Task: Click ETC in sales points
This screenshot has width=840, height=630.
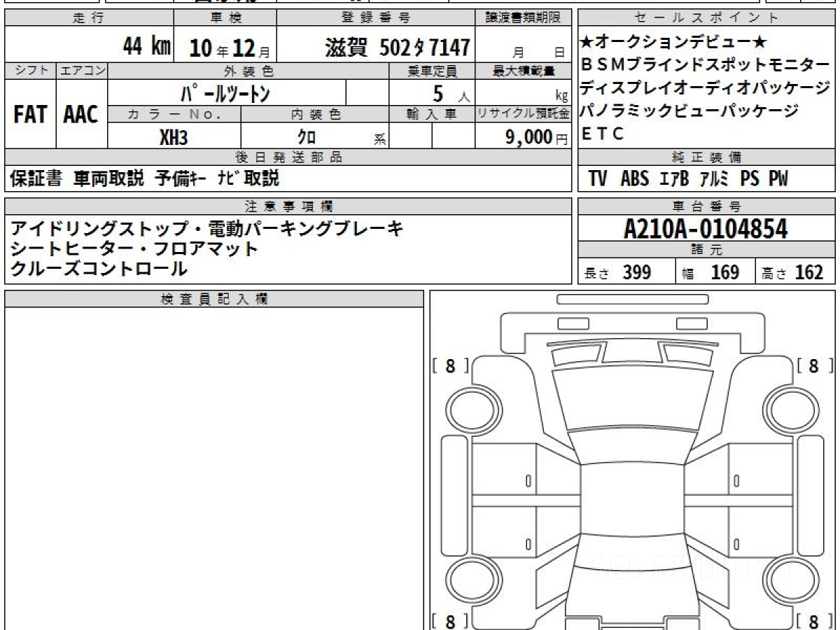Action: coord(602,134)
